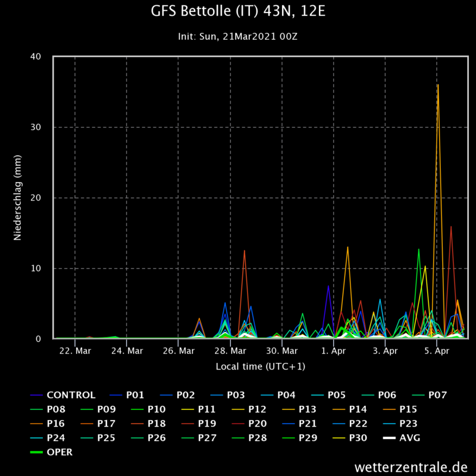Click the wetterzentrale.de link
The image size is (476, 476).
[x=411, y=466]
